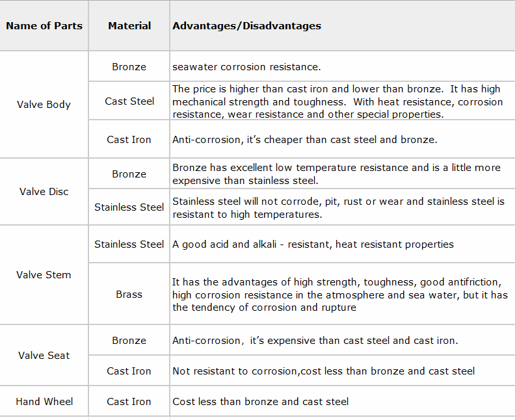Click the "Valve Stem" cell

click(x=44, y=275)
